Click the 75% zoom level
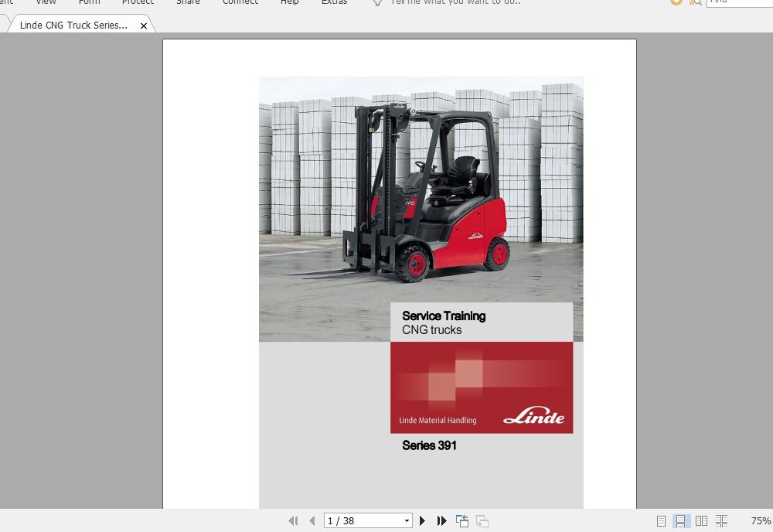Image resolution: width=773 pixels, height=532 pixels. (760, 520)
